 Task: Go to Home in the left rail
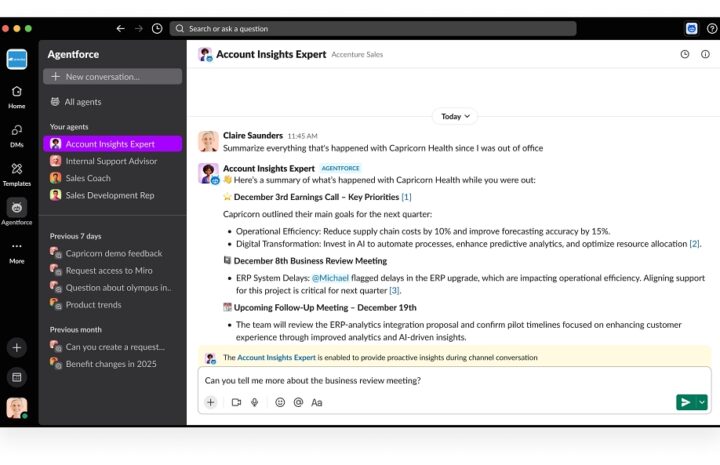(x=17, y=97)
